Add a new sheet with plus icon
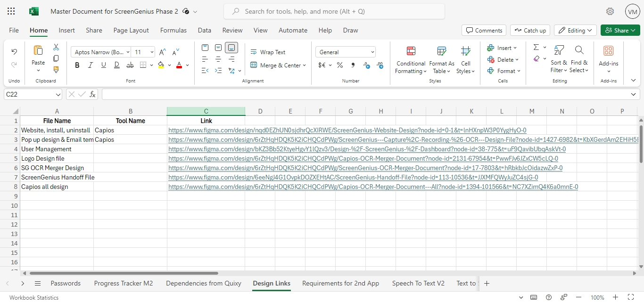 click(487, 283)
